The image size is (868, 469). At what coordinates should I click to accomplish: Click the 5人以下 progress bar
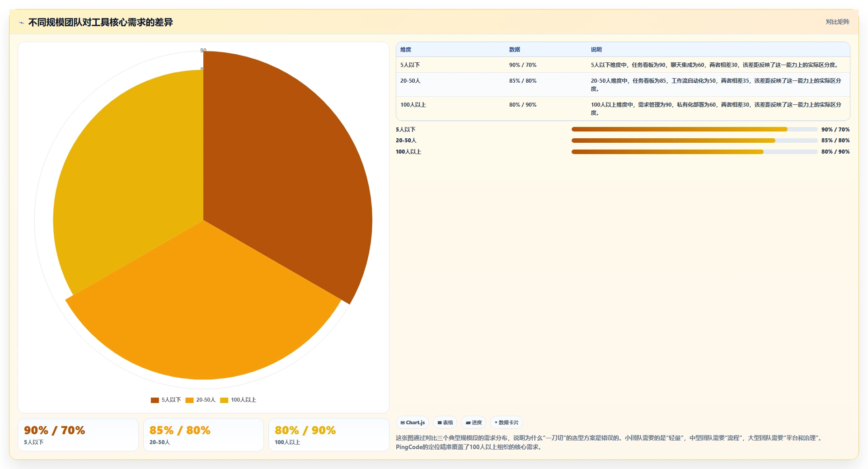694,129
